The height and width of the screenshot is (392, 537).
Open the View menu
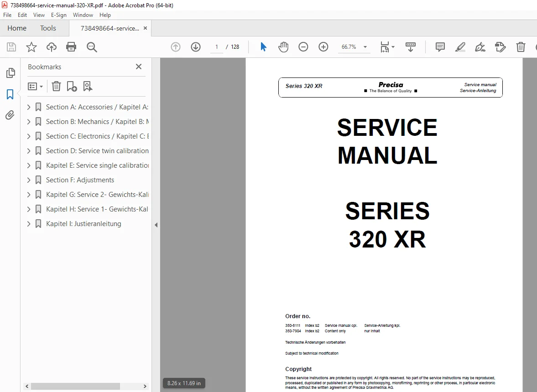[39, 15]
